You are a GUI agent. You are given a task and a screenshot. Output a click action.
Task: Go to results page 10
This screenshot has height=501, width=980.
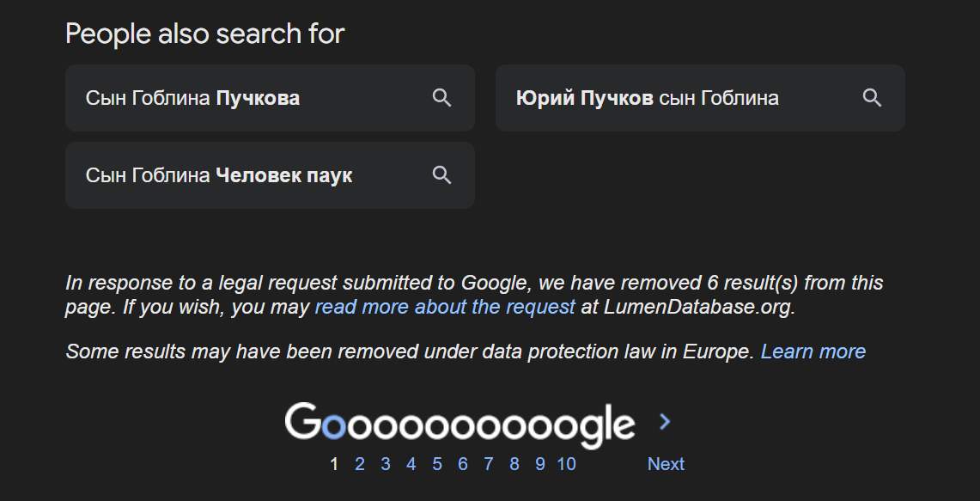pos(566,464)
